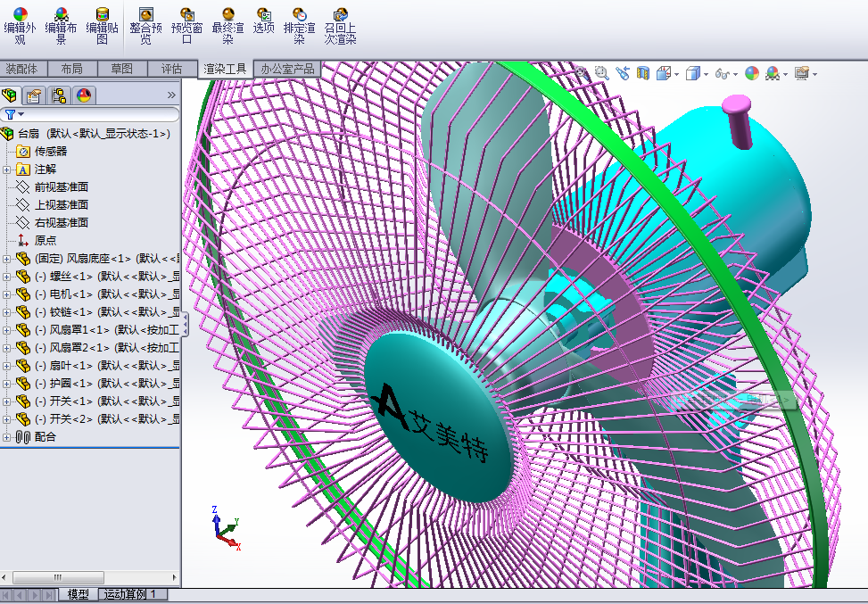The image size is (868, 604).
Task: Open the 预览窗口 preview window
Action: [187, 26]
